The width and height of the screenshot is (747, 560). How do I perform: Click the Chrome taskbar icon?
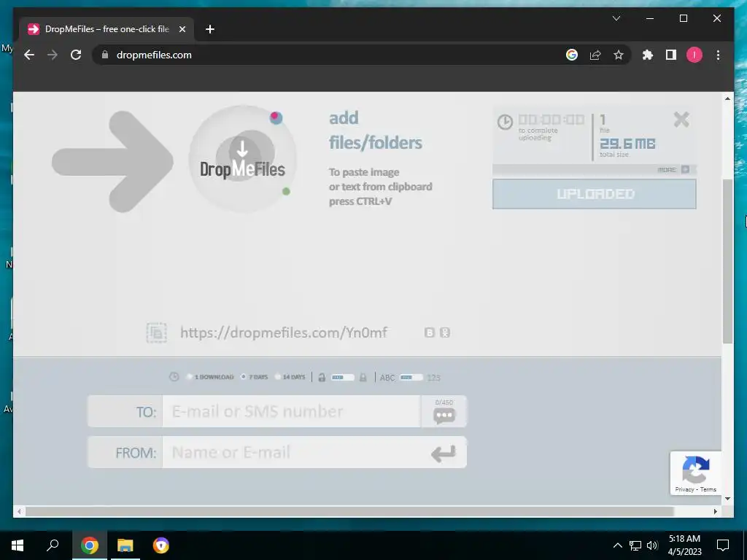(89, 545)
